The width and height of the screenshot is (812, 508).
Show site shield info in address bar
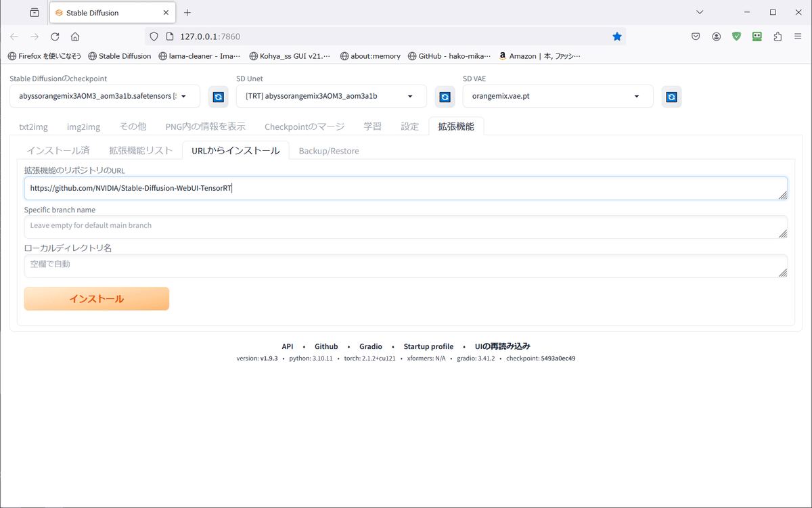(154, 37)
